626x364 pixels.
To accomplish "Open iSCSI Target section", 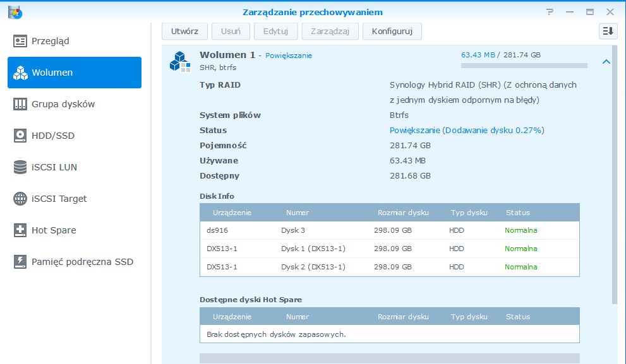I will pos(75,199).
